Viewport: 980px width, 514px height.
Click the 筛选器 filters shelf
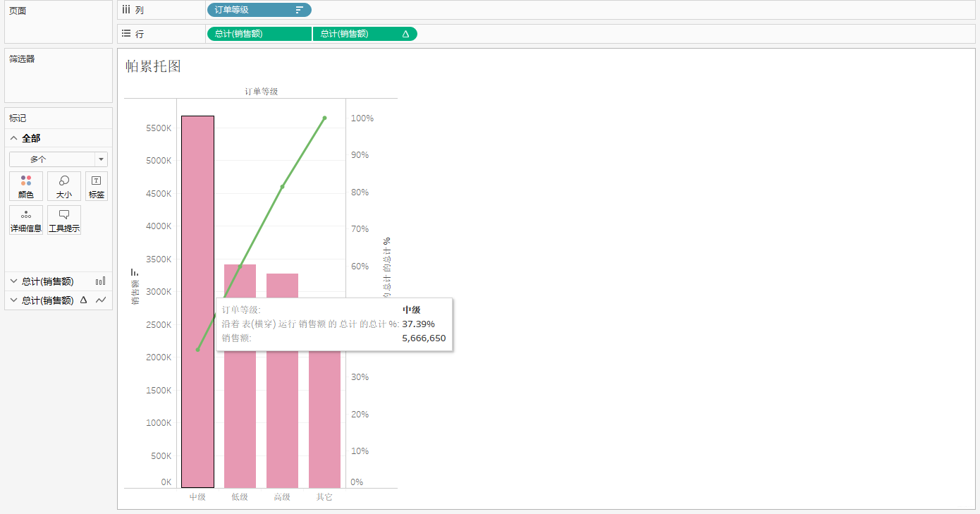[x=59, y=75]
